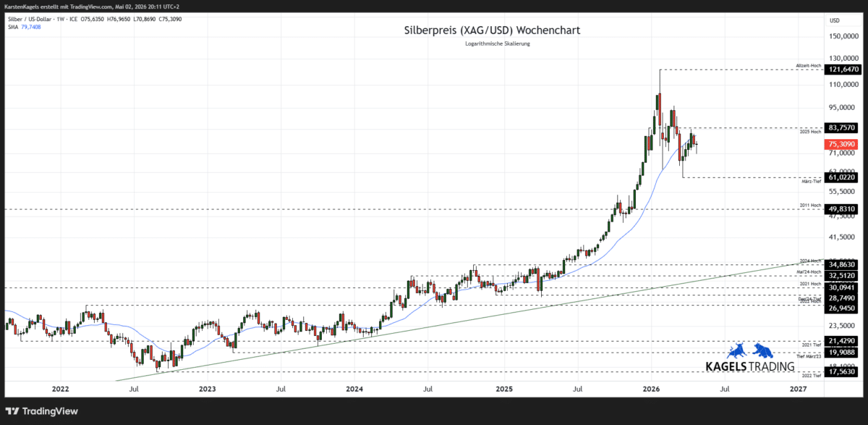
Task: Click the 'Mai'24-Hoch' annotation
Action: pos(809,272)
